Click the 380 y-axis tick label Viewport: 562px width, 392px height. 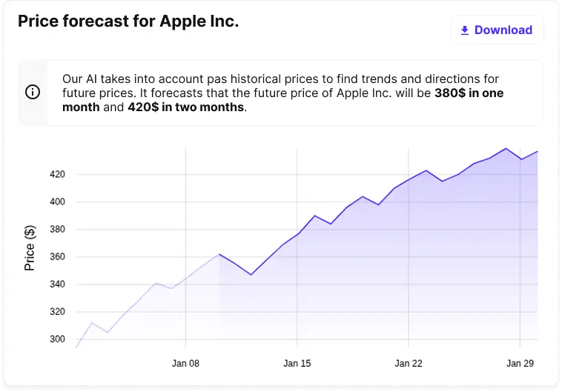click(58, 230)
